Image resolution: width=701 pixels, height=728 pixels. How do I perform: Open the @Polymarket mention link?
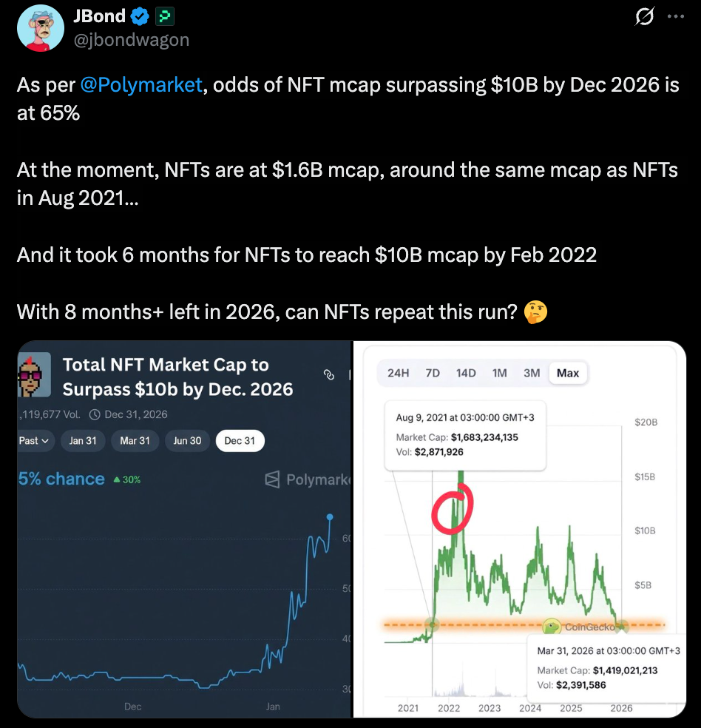click(x=141, y=85)
